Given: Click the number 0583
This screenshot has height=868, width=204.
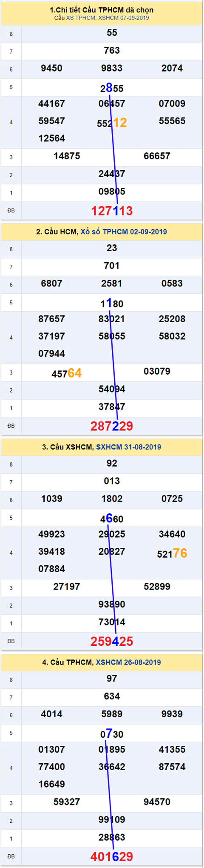Looking at the screenshot, I should [172, 284].
